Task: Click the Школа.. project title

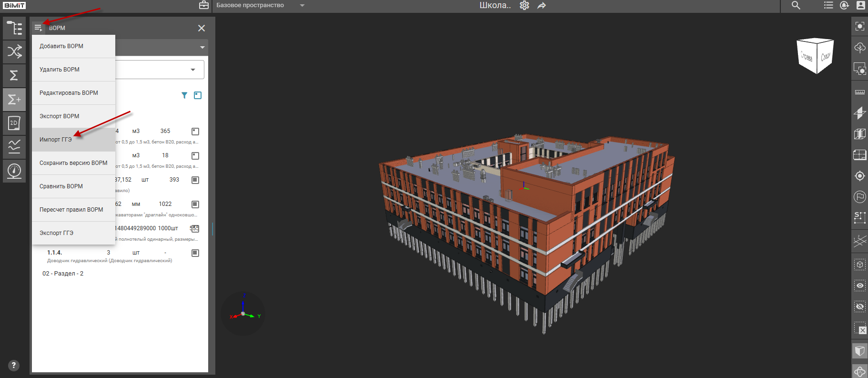Action: (495, 5)
